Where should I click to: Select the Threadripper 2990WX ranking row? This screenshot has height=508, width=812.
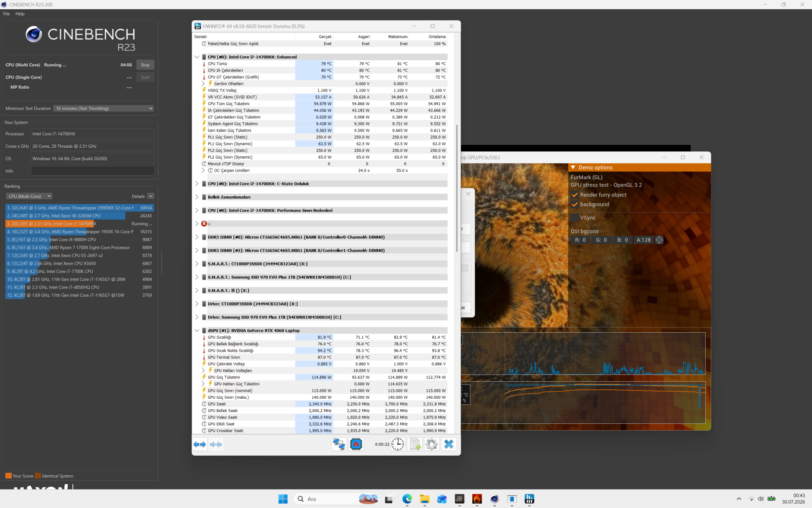(80, 208)
